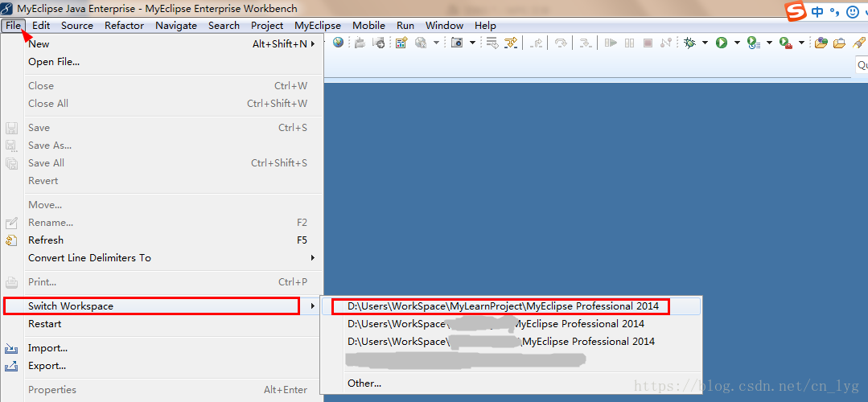Click the Disconnect debug icon
The image size is (868, 402).
tap(667, 43)
